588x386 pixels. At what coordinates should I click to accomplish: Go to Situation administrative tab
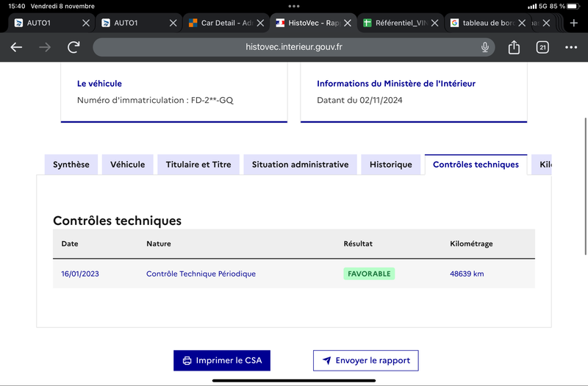pyautogui.click(x=301, y=164)
